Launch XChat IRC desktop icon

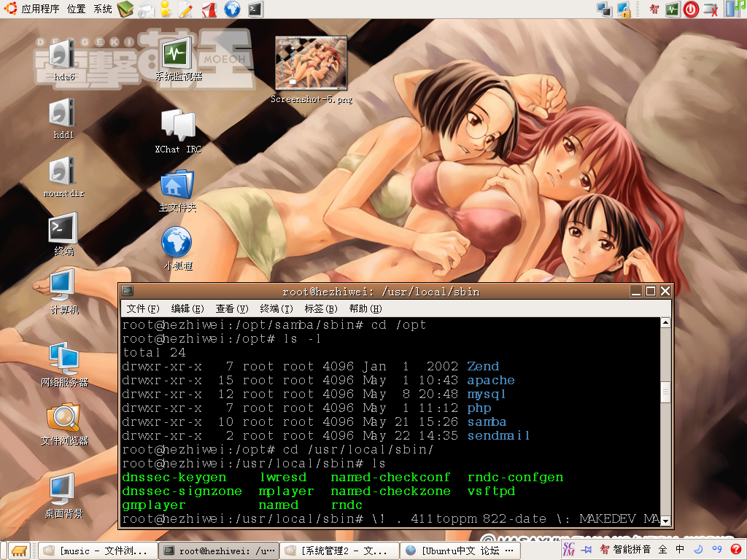pyautogui.click(x=178, y=132)
